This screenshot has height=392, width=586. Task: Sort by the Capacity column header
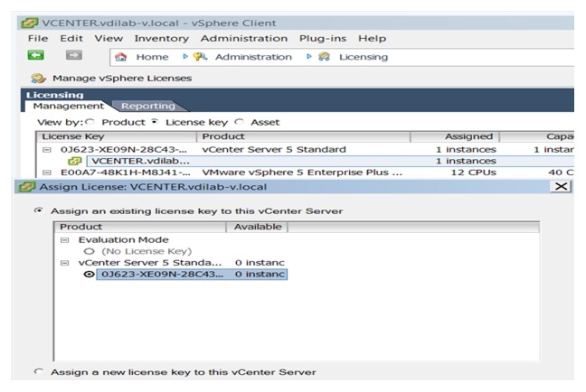(x=537, y=136)
